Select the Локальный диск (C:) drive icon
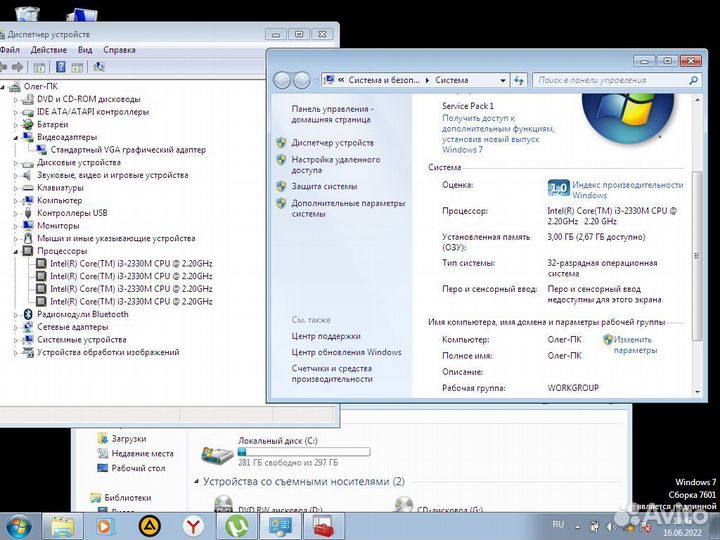 tap(217, 455)
